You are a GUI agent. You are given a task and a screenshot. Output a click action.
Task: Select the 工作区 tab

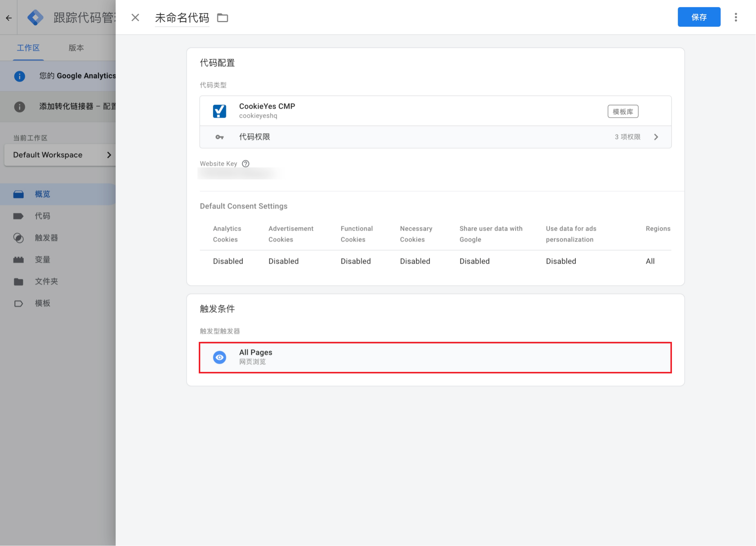tap(28, 48)
